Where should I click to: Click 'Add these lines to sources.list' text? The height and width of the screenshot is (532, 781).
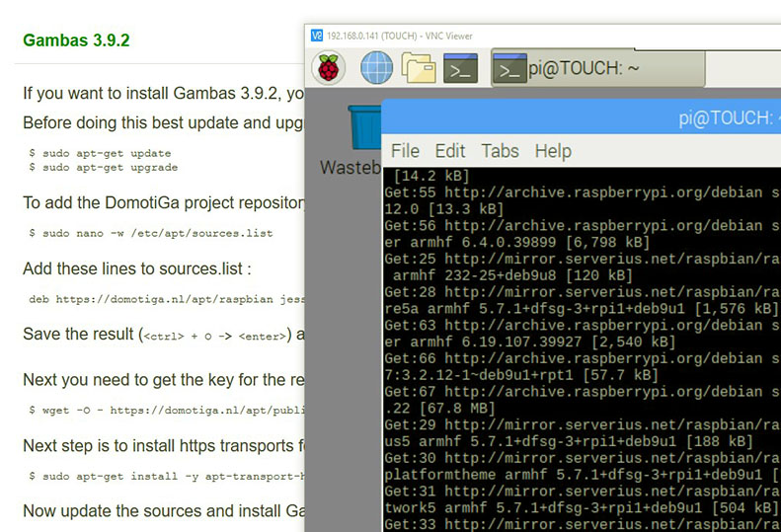click(137, 268)
